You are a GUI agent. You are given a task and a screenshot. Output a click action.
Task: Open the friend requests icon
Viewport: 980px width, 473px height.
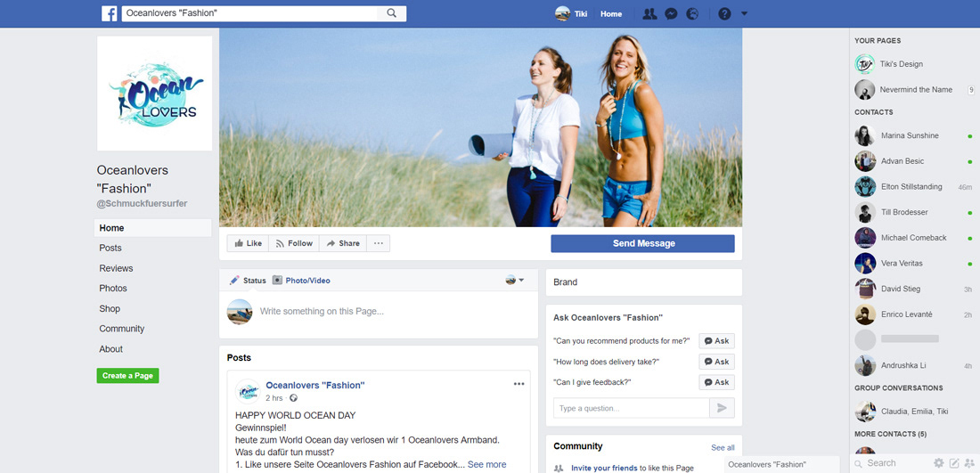[x=650, y=13]
